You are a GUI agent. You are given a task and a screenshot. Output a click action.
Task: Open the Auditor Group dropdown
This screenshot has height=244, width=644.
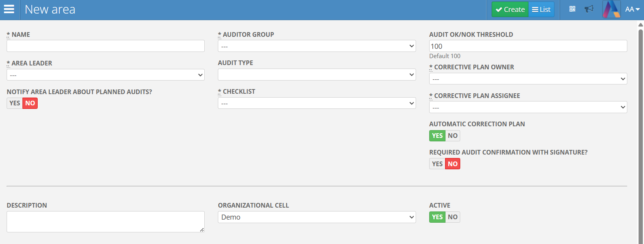[x=316, y=46]
